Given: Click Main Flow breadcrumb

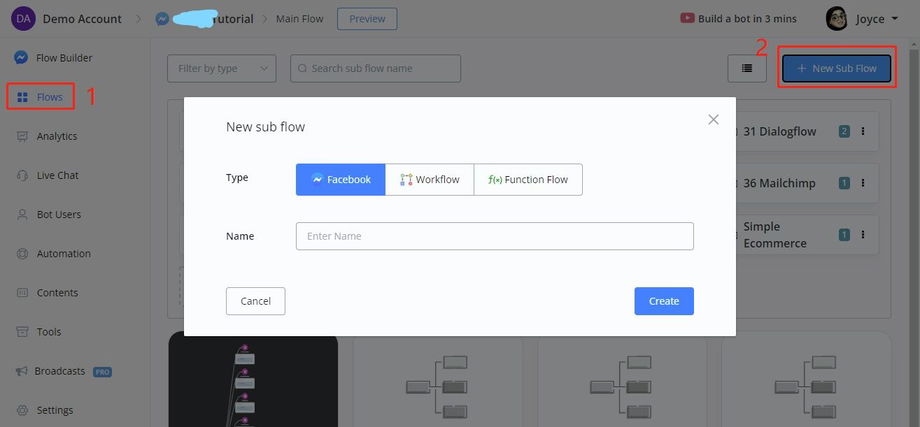Looking at the screenshot, I should 300,19.
